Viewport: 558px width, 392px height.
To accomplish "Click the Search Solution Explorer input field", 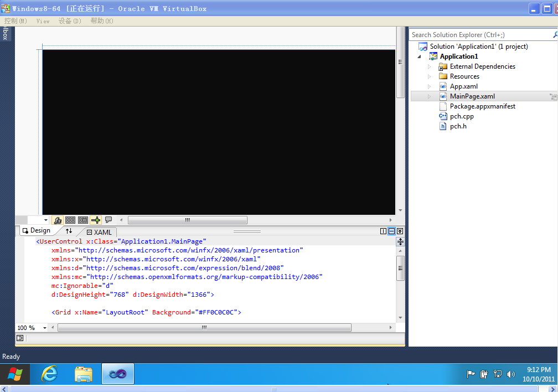I will pos(479,35).
